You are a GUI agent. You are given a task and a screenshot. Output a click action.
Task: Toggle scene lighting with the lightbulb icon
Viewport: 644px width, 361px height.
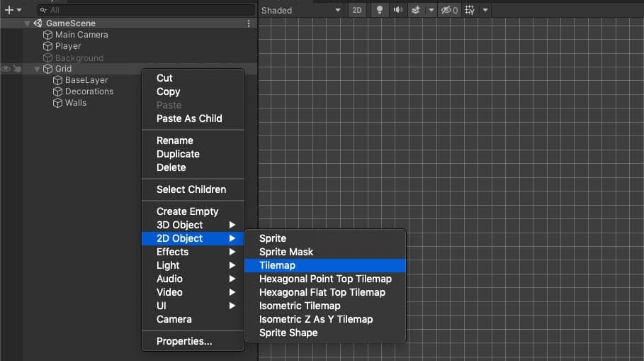pos(380,10)
